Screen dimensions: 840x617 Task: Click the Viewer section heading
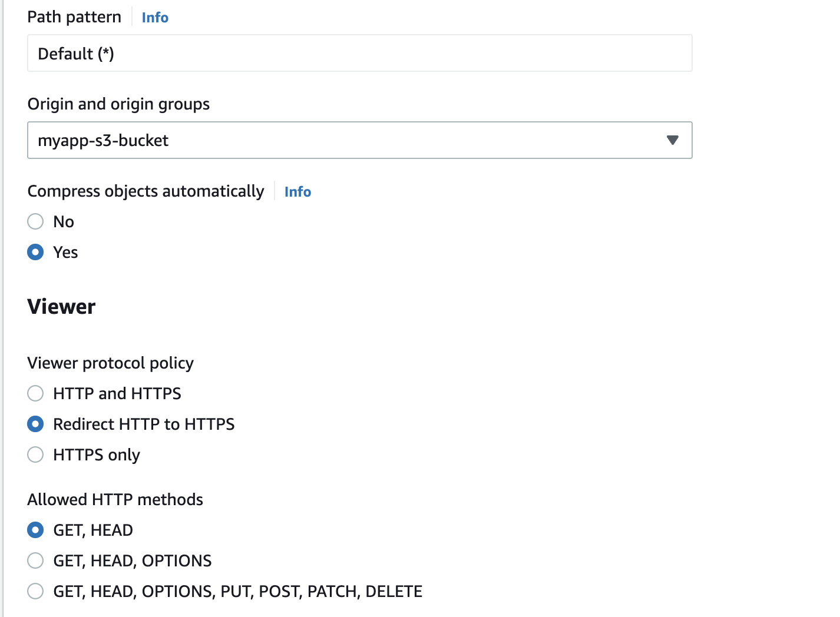pyautogui.click(x=61, y=307)
